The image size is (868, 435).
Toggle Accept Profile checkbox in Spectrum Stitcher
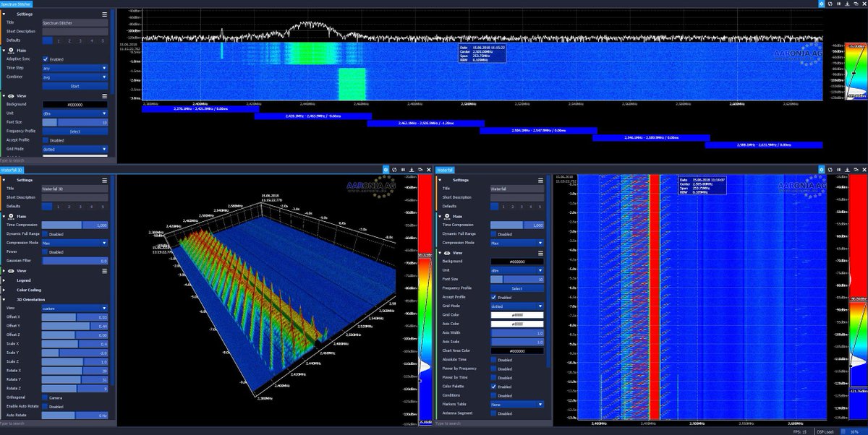(x=46, y=140)
